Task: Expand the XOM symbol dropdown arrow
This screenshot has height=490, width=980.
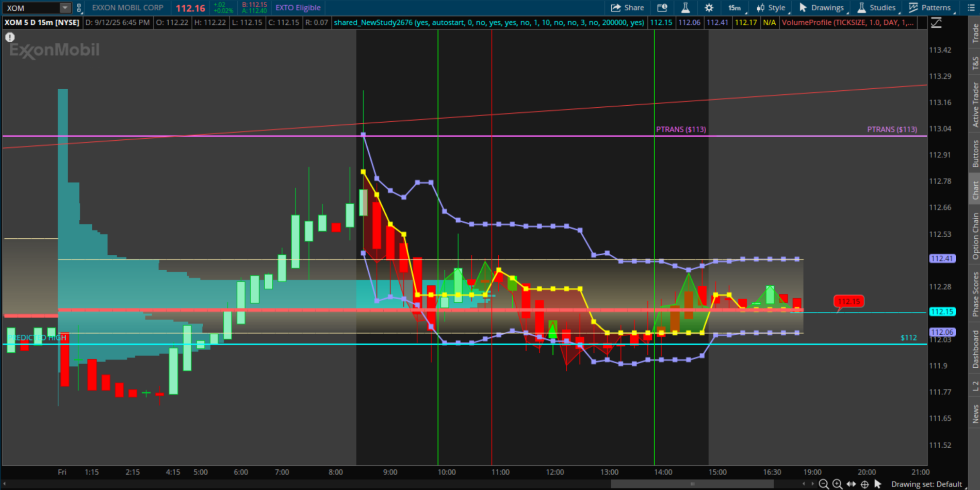Action: click(65, 8)
